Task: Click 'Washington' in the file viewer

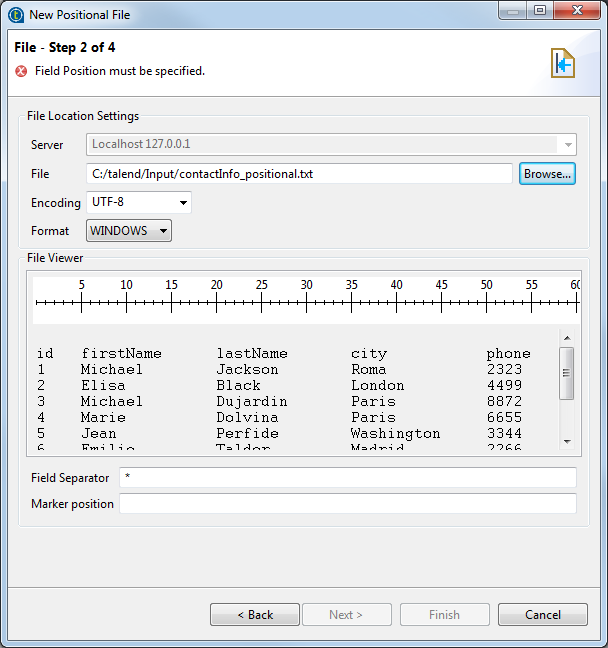Action: 396,434
